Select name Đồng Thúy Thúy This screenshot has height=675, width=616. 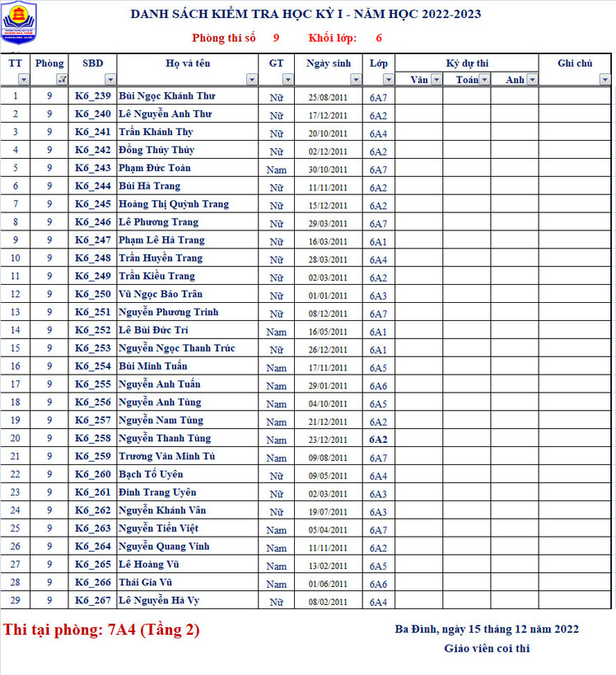coord(188,150)
